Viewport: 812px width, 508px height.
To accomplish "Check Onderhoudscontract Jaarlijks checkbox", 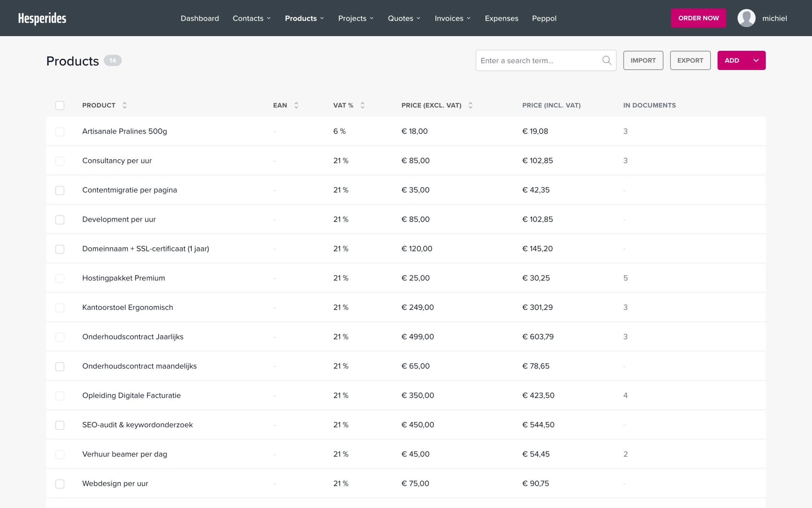I will 60,337.
